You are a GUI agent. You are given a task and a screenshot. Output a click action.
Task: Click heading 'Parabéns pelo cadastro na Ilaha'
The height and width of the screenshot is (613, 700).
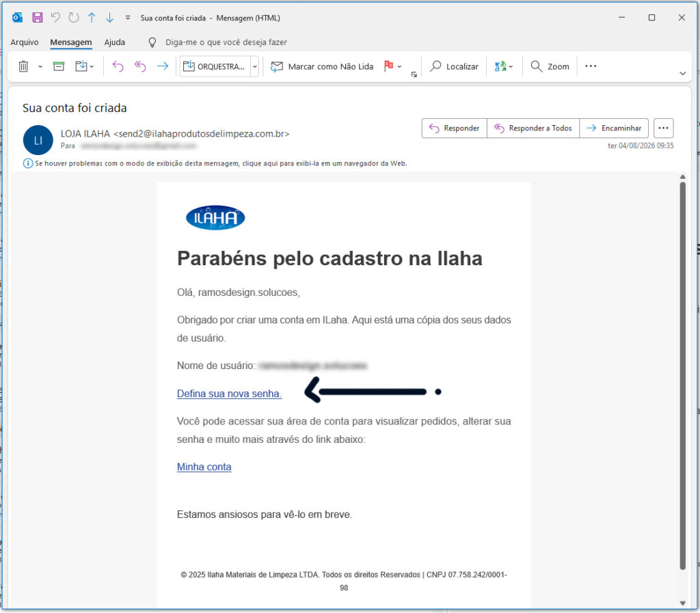pos(329,258)
